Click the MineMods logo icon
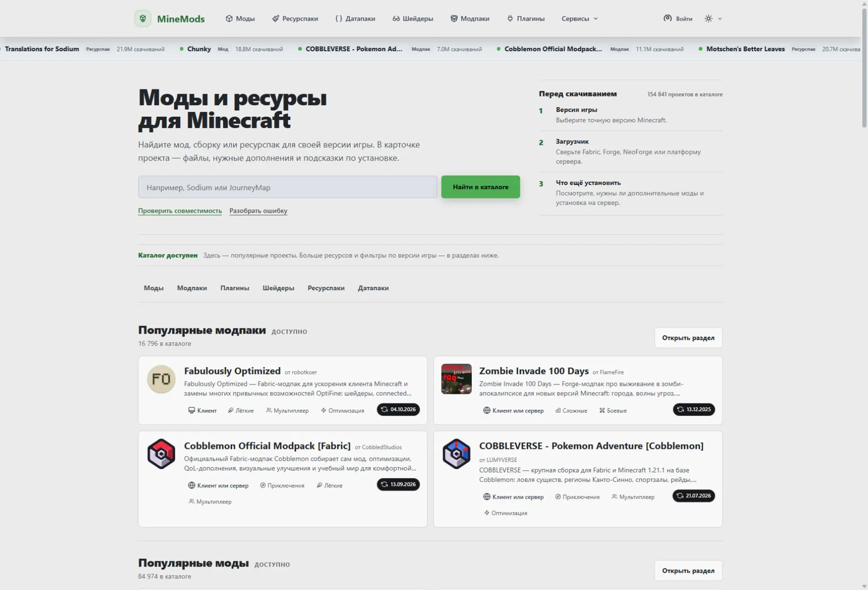The width and height of the screenshot is (868, 590). pyautogui.click(x=143, y=19)
